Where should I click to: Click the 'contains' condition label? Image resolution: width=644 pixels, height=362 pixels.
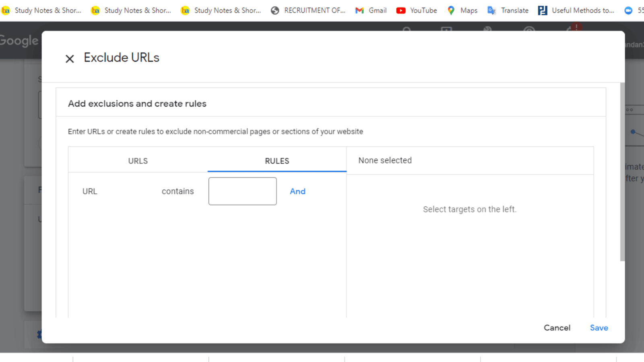pyautogui.click(x=178, y=191)
